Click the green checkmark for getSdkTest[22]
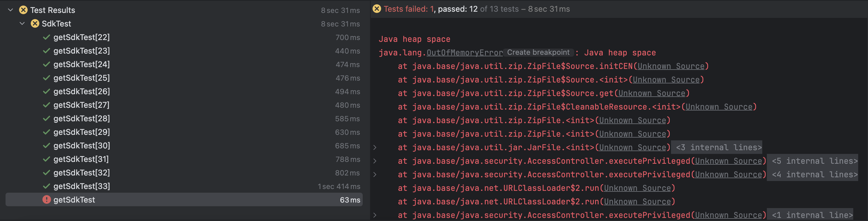The image size is (868, 221). (x=46, y=37)
